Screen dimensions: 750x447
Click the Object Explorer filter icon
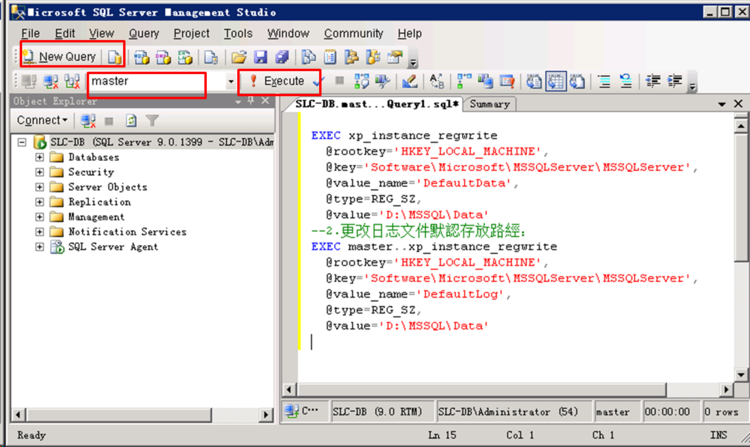(152, 120)
